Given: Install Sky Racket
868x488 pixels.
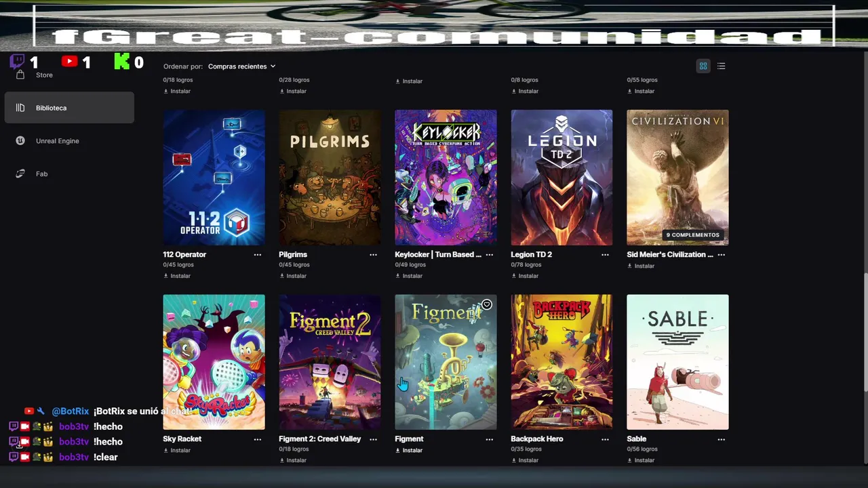Looking at the screenshot, I should 177,450.
